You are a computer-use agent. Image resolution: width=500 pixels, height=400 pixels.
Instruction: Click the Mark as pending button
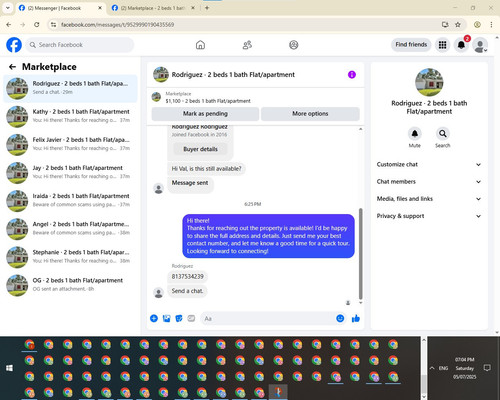205,114
